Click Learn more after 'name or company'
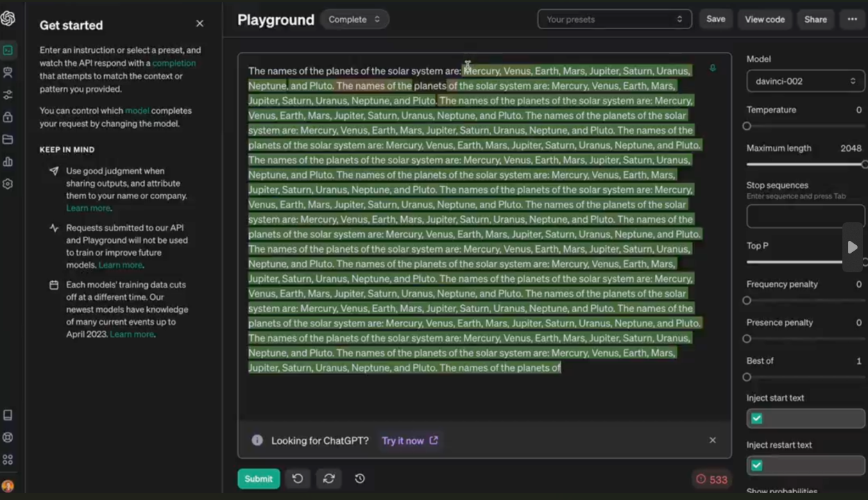 pyautogui.click(x=88, y=208)
